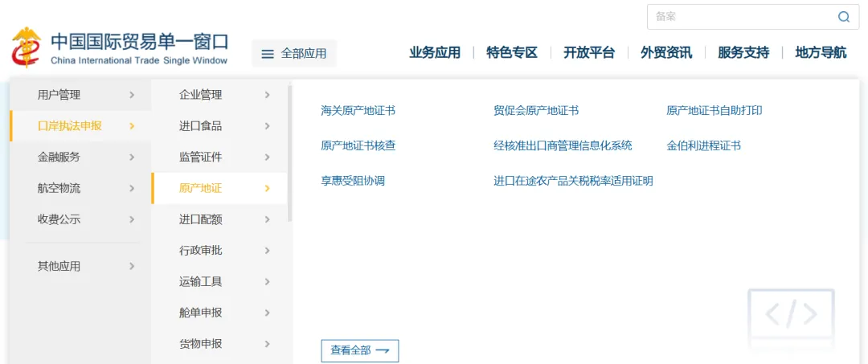The width and height of the screenshot is (868, 364).
Task: Select 运输工具 submenu item
Action: click(219, 281)
